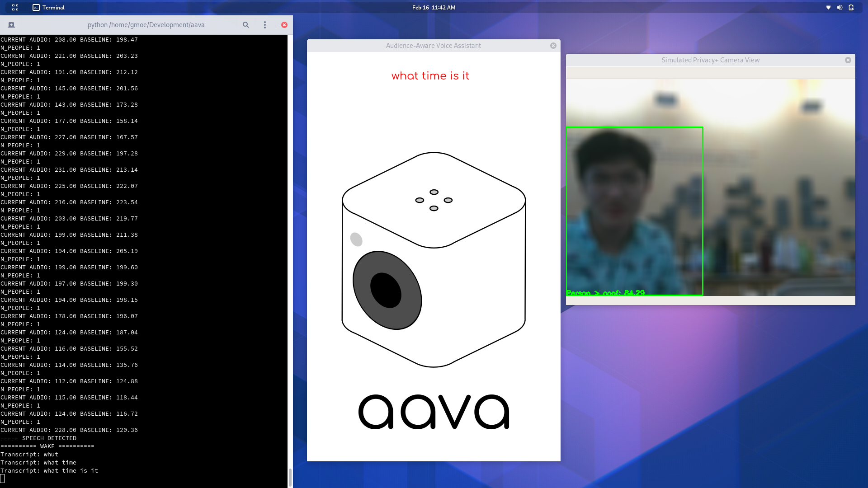Screen dimensions: 868x488
Task: Click the clock showing Feb 16 11:42 AM
Action: coord(434,7)
